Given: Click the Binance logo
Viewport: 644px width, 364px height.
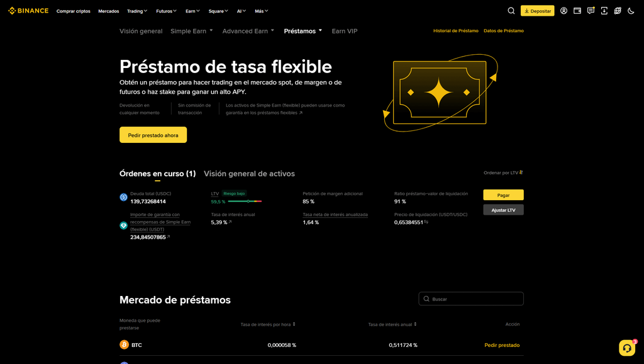Looking at the screenshot, I should tap(28, 11).
